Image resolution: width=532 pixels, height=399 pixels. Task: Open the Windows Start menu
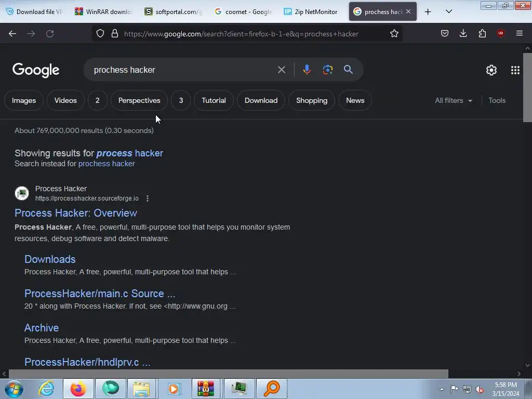[14, 389]
